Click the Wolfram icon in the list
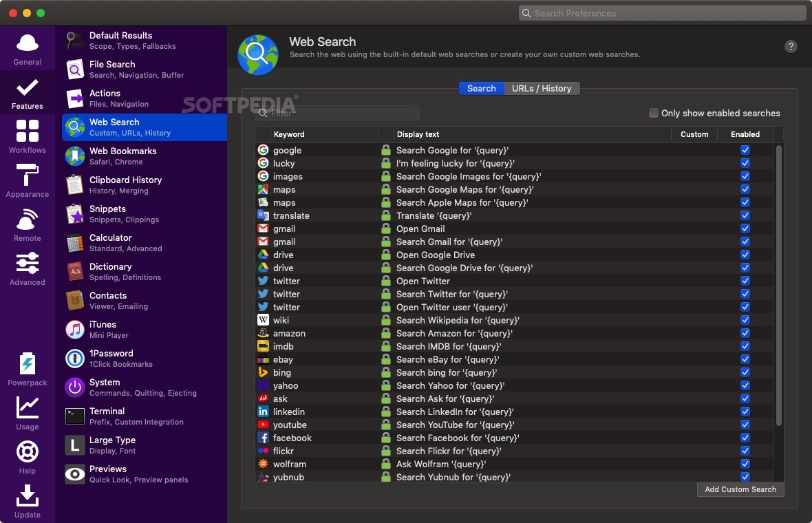This screenshot has height=523, width=812. (x=263, y=464)
